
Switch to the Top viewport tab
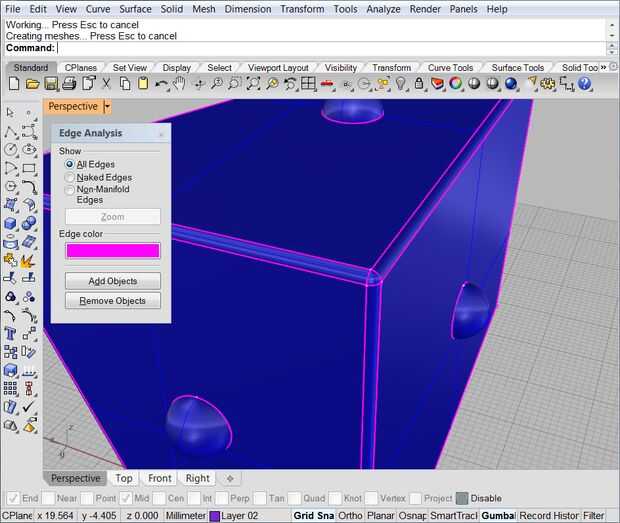(x=124, y=478)
